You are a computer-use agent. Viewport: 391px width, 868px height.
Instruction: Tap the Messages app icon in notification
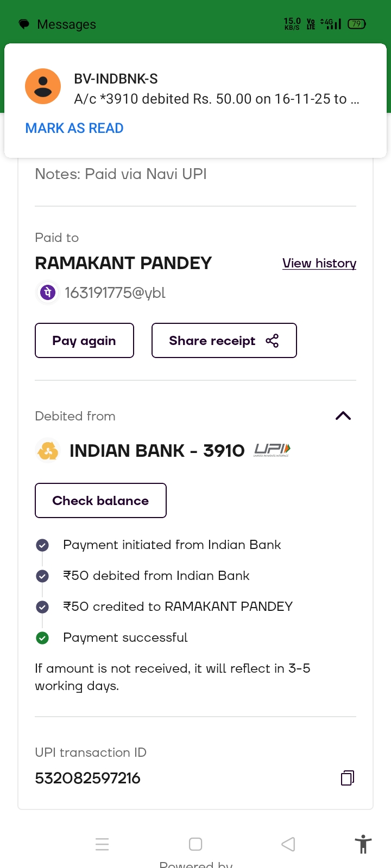[24, 24]
